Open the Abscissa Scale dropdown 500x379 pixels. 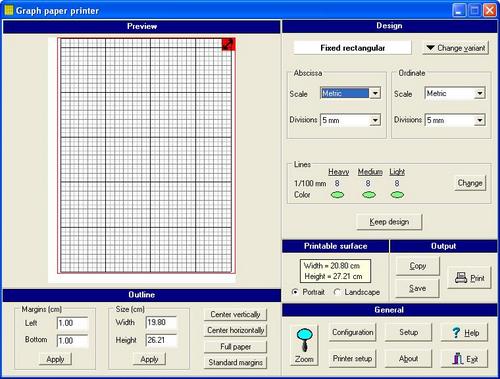[375, 93]
